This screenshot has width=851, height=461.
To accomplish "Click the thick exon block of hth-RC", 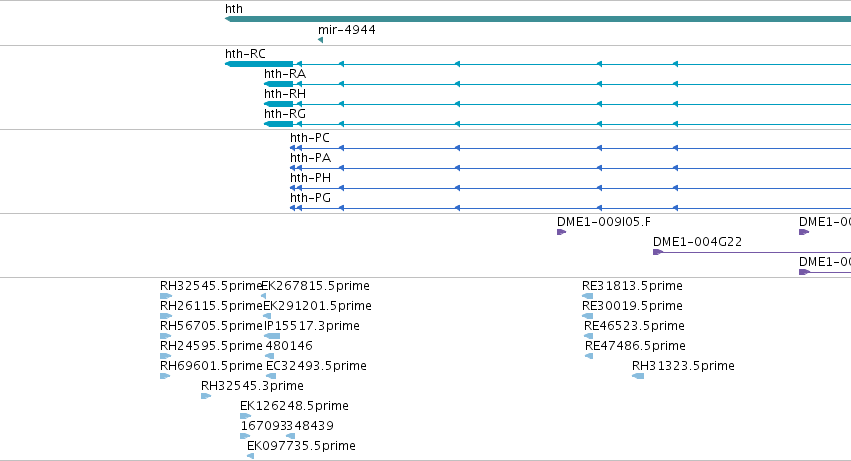I will (x=259, y=64).
